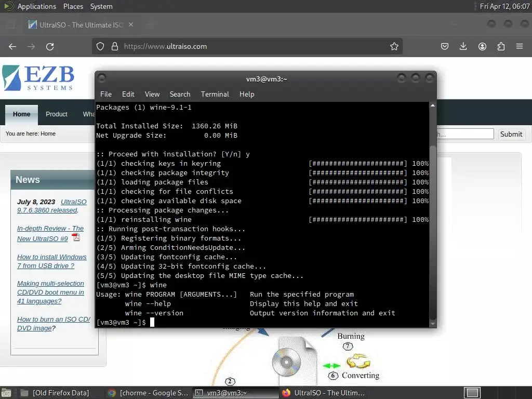The width and height of the screenshot is (532, 399).
Task: Switch to chorme Google Search taskbar item
Action: (x=148, y=393)
